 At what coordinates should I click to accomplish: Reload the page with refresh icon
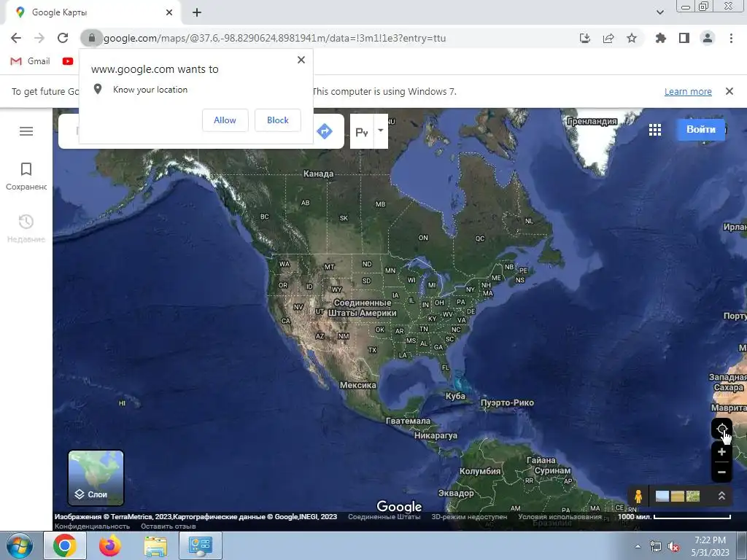(63, 38)
